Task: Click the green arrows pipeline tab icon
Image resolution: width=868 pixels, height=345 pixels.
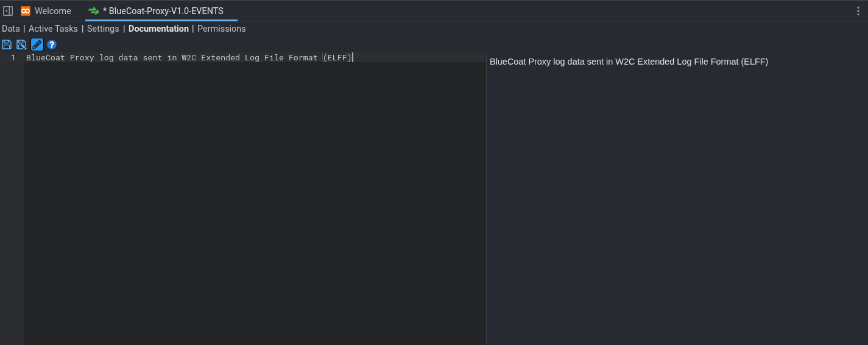Action: coord(94,11)
